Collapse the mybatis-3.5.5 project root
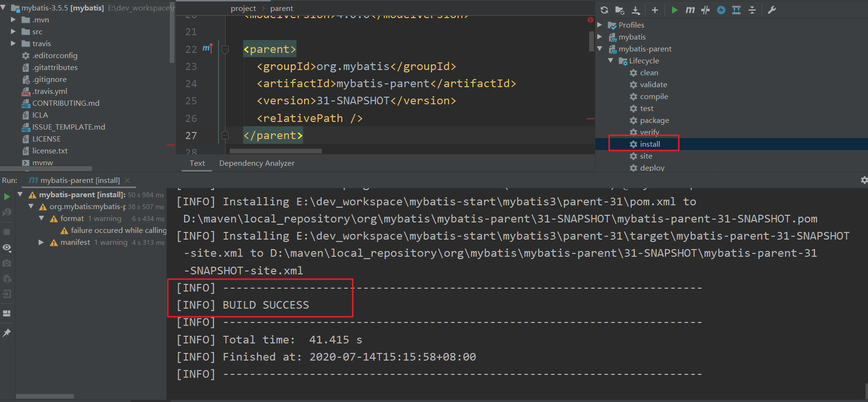Image resolution: width=868 pixels, height=402 pixels. [4, 8]
